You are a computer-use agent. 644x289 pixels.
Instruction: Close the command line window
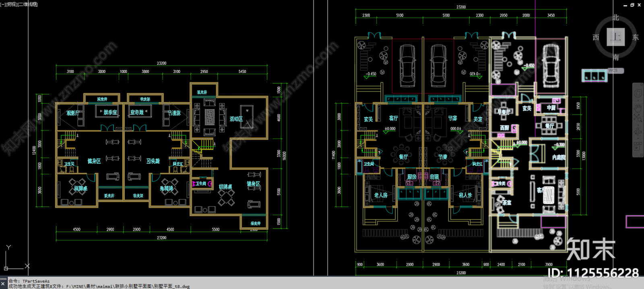click(3, 284)
